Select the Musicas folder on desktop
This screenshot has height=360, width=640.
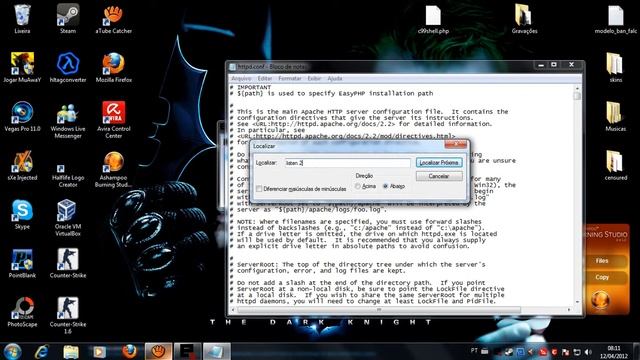pos(616,117)
